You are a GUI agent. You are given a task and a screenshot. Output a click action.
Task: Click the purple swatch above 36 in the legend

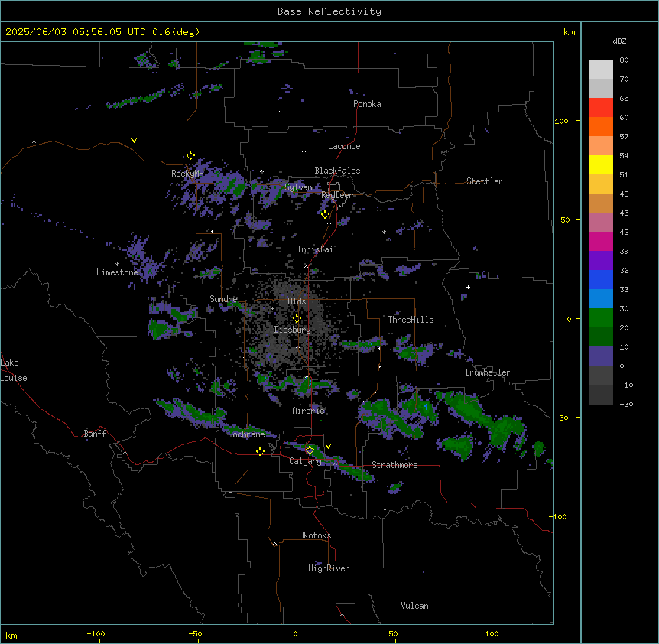601,261
